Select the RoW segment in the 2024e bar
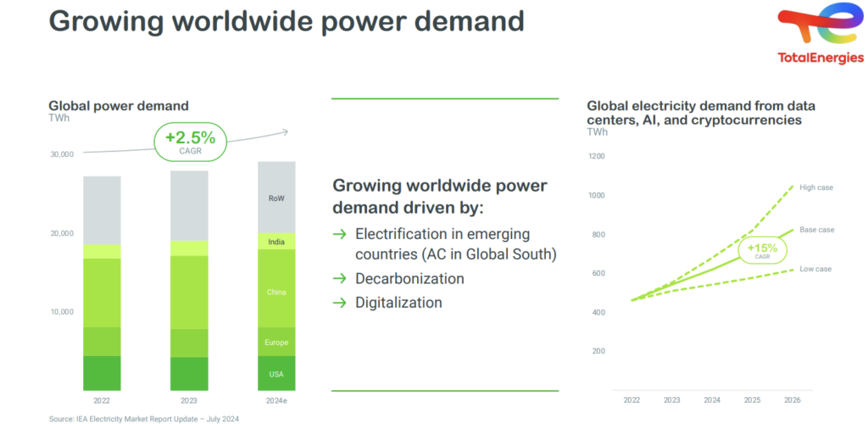Viewport: 868px width, 424px height. [276, 198]
